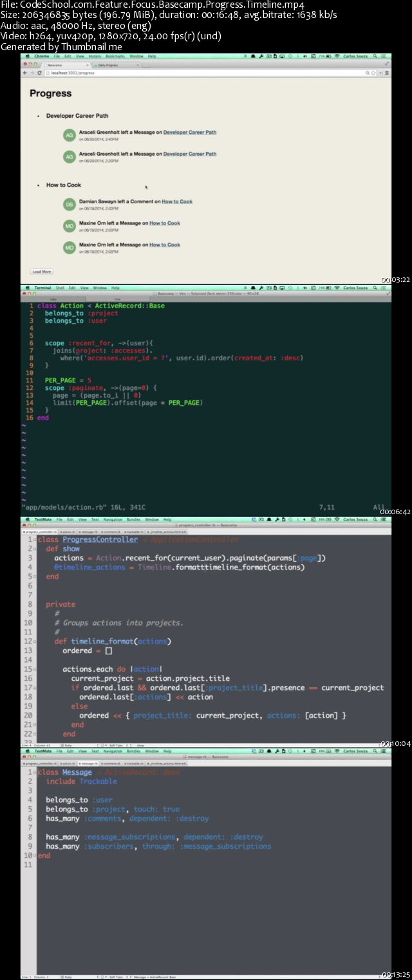Click the '# Groups actions into projects.' comment

pos(118,623)
